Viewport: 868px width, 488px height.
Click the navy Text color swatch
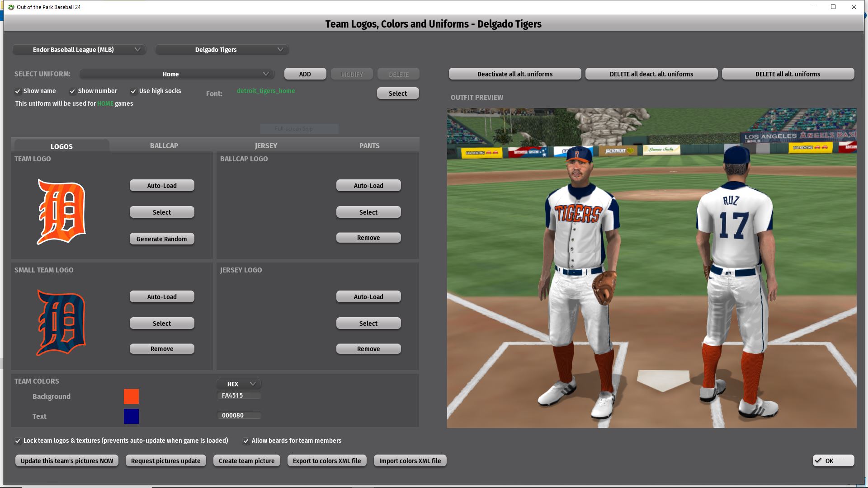point(131,416)
